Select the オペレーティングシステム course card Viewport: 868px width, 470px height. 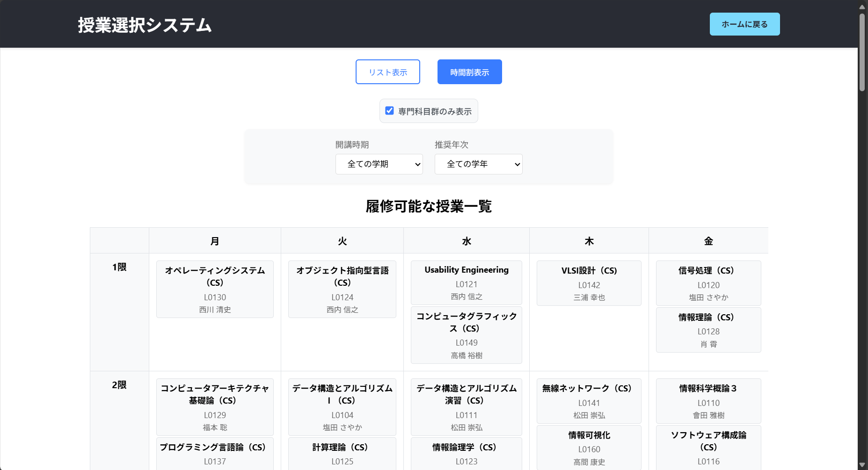pos(214,289)
